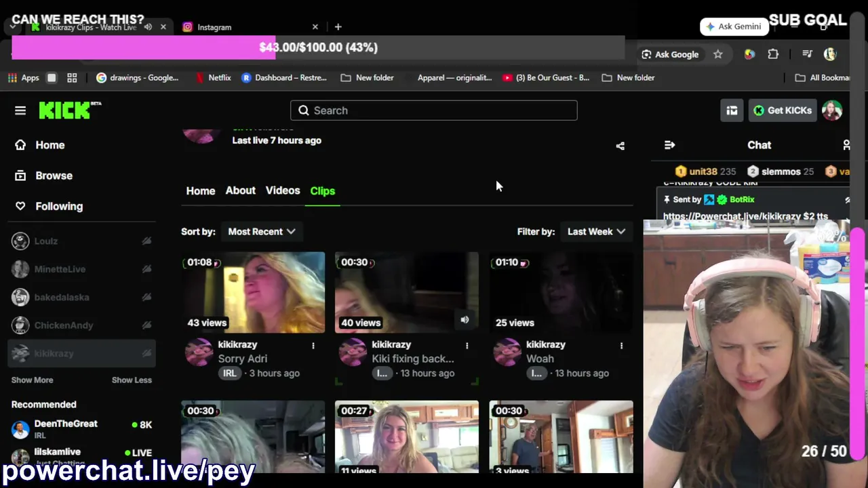
Task: Open the Chrome profile avatar
Action: [830, 54]
